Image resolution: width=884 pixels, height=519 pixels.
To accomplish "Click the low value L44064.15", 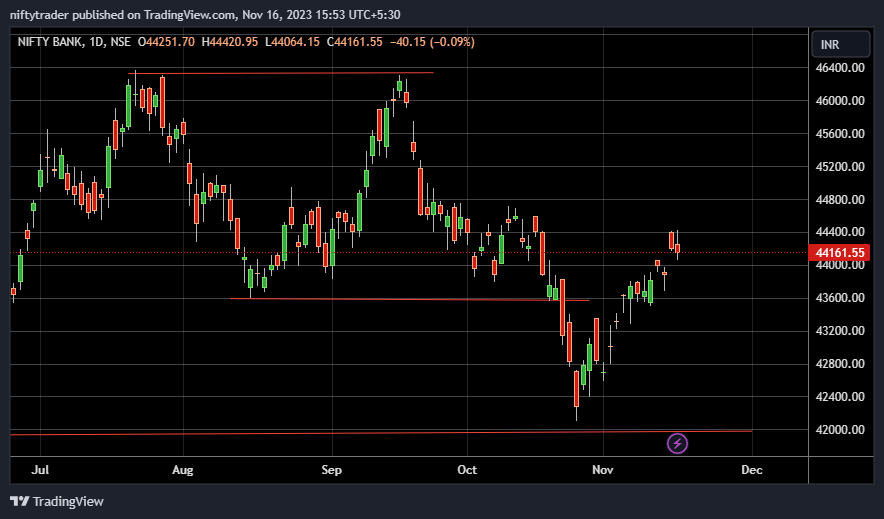I will pos(292,42).
